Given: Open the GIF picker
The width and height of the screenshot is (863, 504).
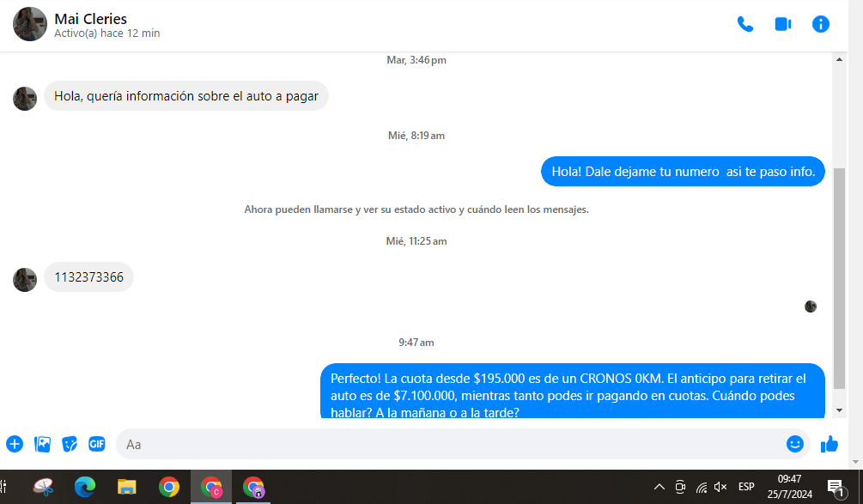Looking at the screenshot, I should point(97,444).
